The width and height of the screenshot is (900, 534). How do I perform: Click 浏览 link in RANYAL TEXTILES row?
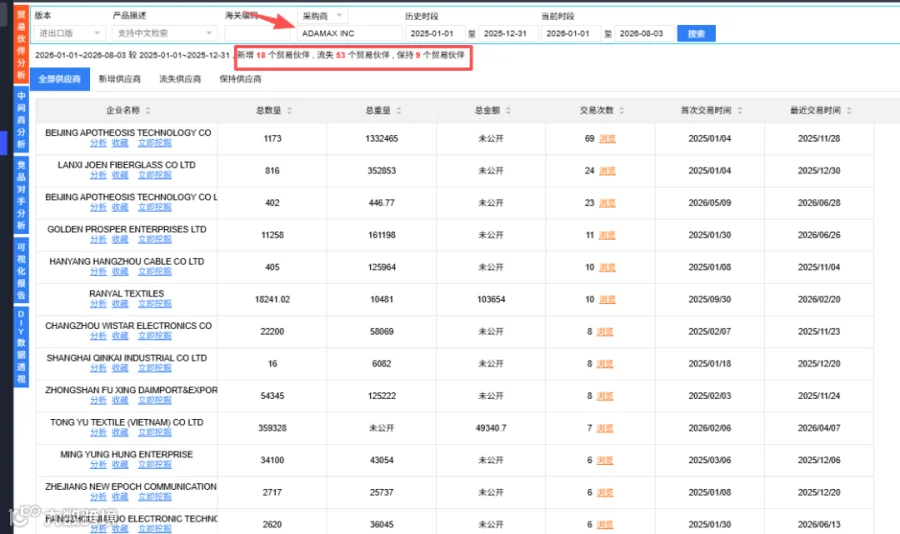(x=607, y=299)
